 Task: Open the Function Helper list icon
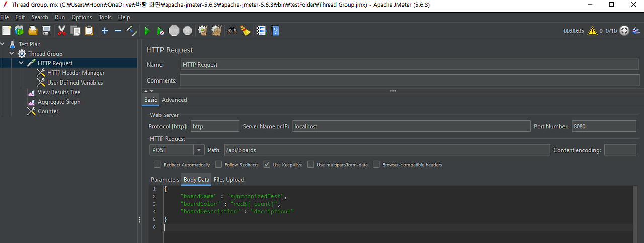261,31
